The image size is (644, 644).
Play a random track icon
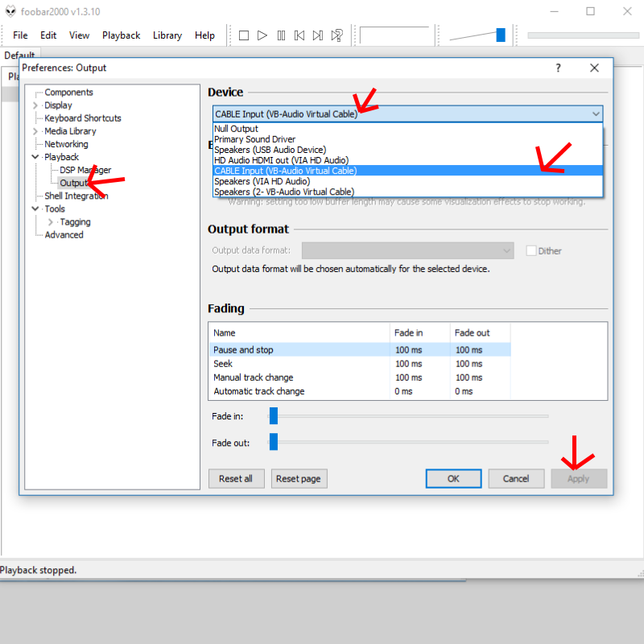tap(337, 35)
